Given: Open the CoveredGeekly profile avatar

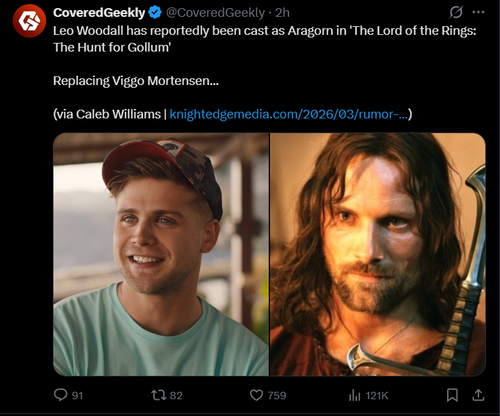Looking at the screenshot, I should (x=29, y=21).
